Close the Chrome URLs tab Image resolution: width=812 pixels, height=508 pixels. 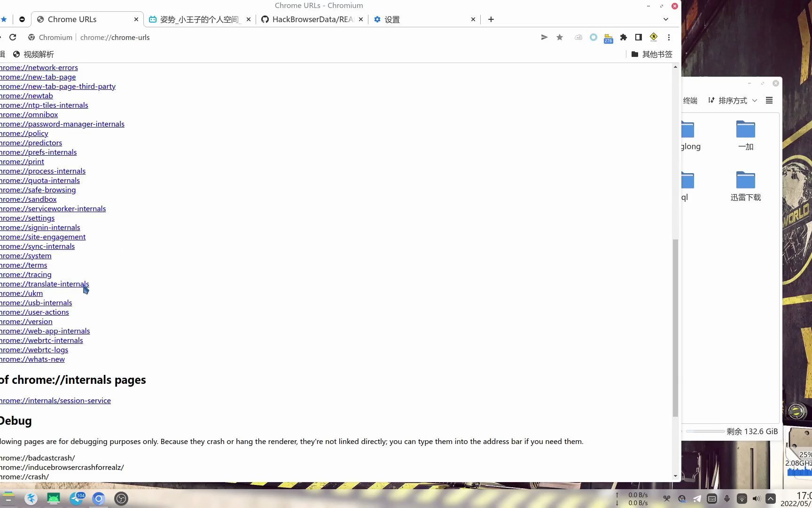(136, 19)
